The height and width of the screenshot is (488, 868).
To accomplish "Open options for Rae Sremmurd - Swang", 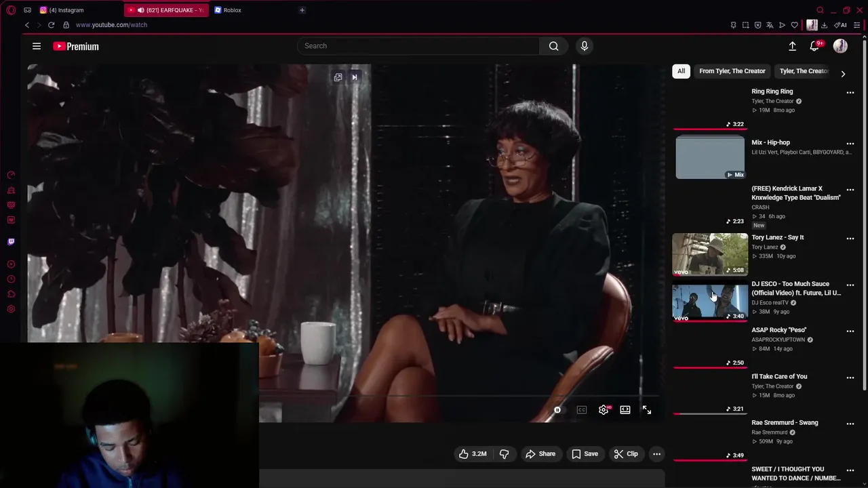I will (850, 424).
